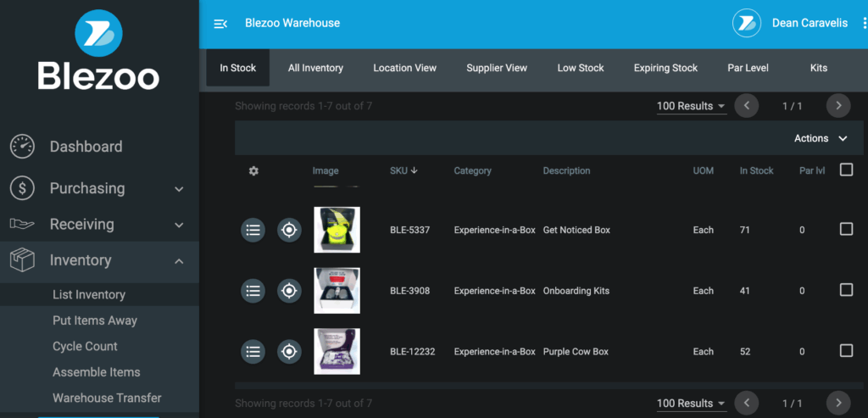
Task: Open Get Noticed Box product thumbnail
Action: click(x=337, y=230)
